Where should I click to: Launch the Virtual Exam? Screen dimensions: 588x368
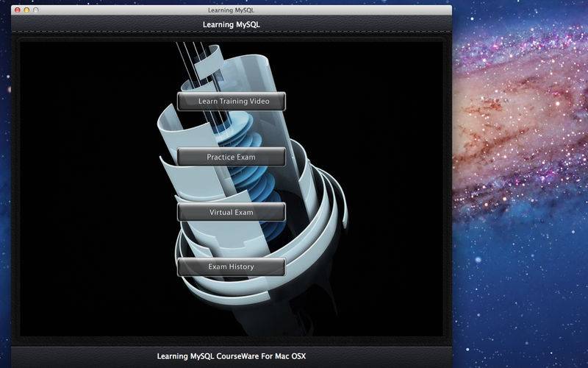(232, 212)
